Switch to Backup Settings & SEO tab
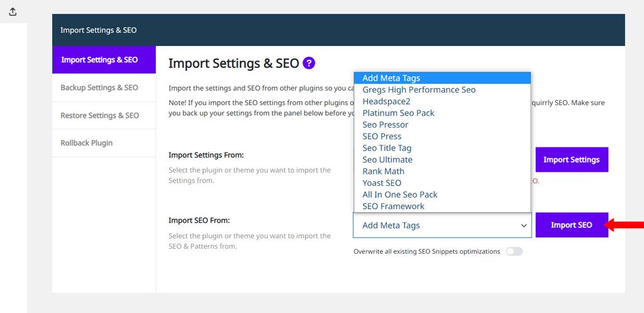 click(104, 88)
